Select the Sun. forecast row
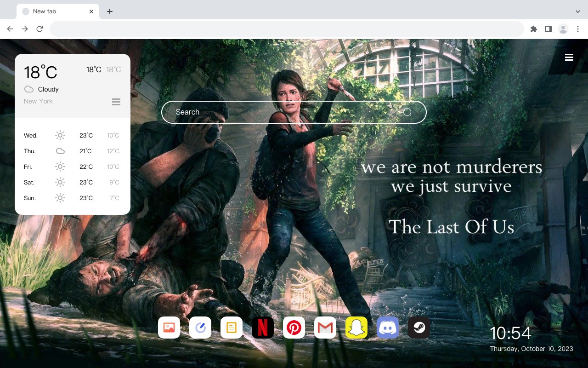The height and width of the screenshot is (368, 588). click(x=73, y=198)
